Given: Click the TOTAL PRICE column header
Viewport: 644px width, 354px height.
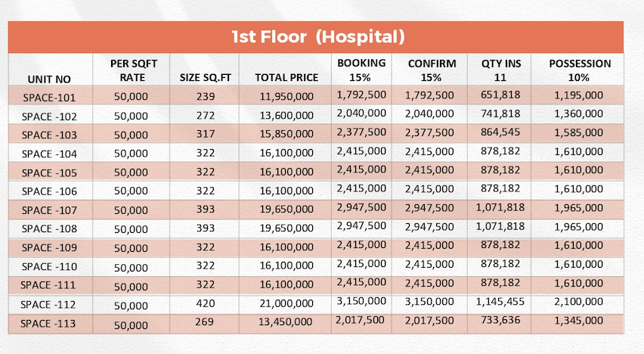Looking at the screenshot, I should coord(286,78).
